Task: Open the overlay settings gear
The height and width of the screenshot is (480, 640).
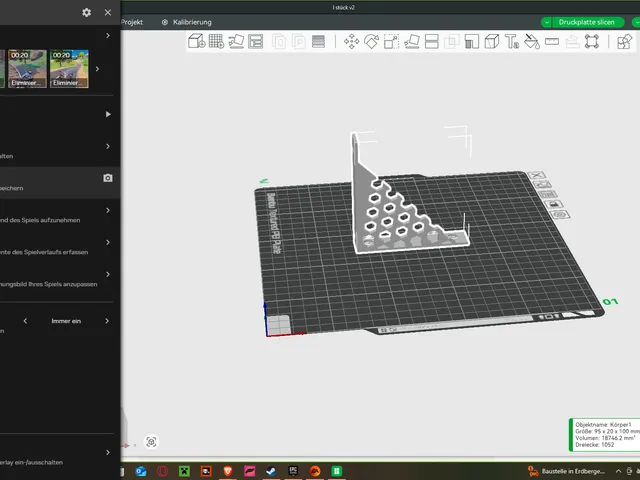Action: pyautogui.click(x=87, y=12)
